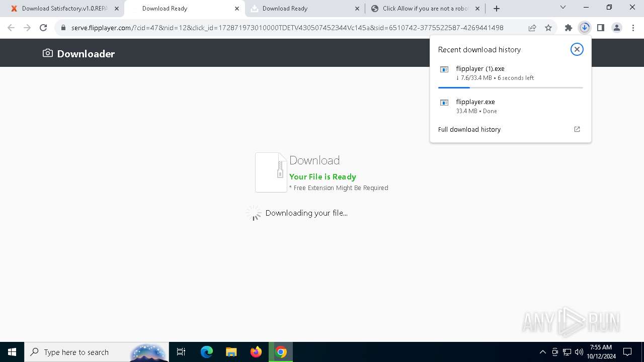Close the active Download Ready tab
644x362 pixels.
(x=237, y=9)
